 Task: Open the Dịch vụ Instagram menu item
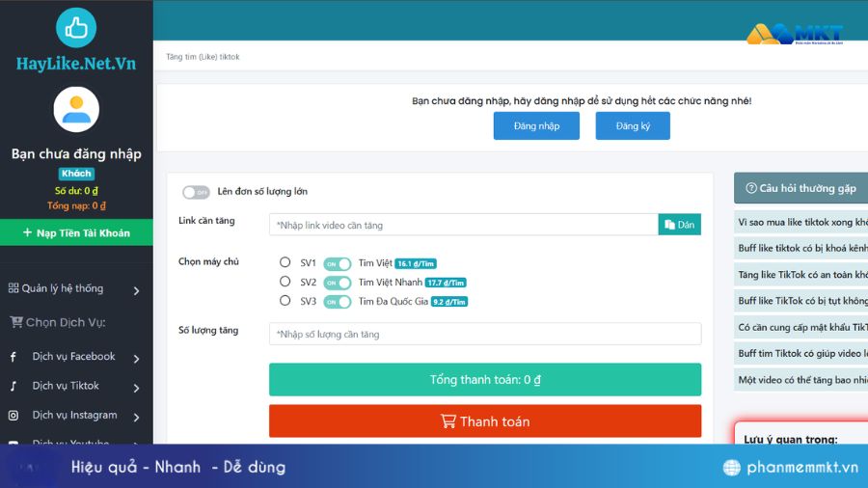[x=76, y=415]
